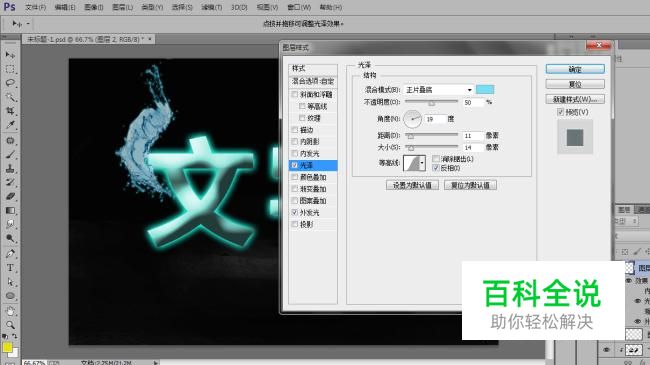The width and height of the screenshot is (650, 365).
Task: Click the cyan satin color swatch
Action: (x=485, y=90)
